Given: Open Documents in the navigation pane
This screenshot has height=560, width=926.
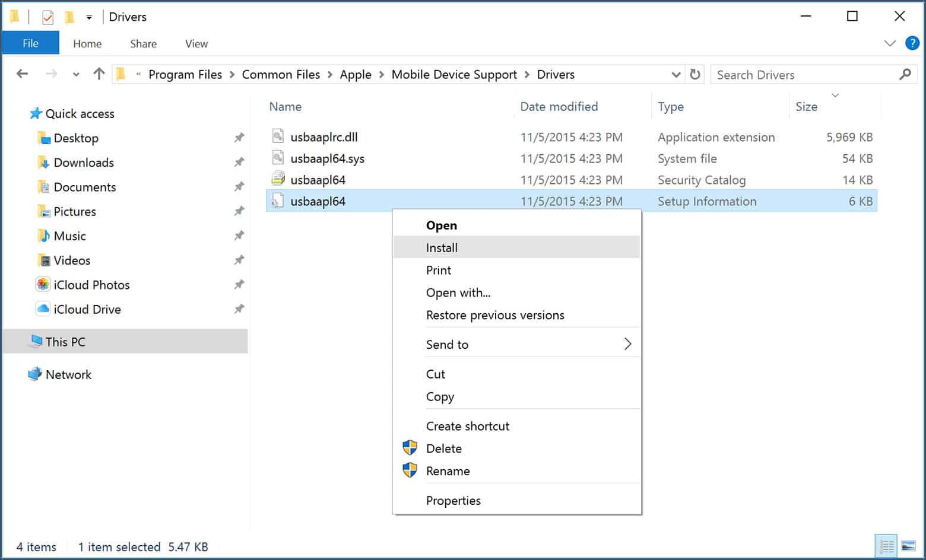Looking at the screenshot, I should [x=85, y=187].
